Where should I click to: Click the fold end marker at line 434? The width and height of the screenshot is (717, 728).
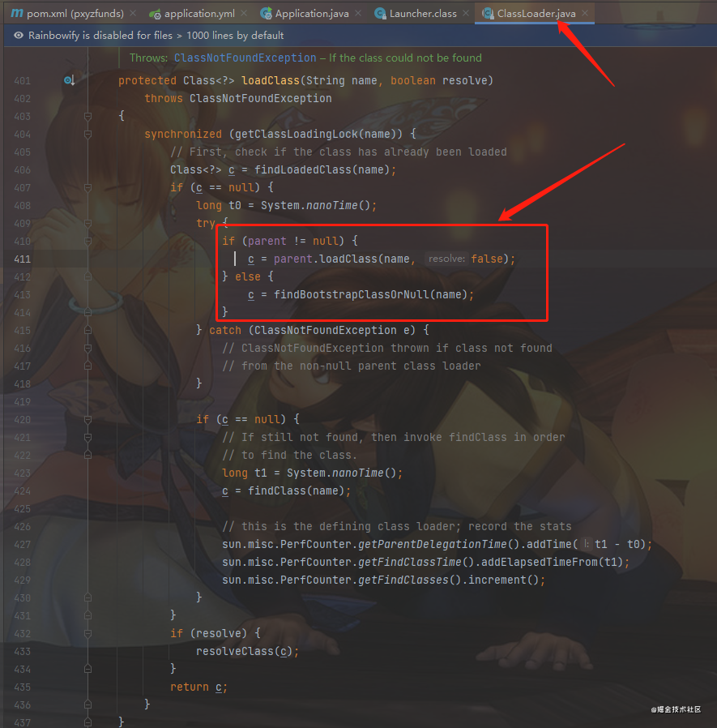pyautogui.click(x=87, y=669)
